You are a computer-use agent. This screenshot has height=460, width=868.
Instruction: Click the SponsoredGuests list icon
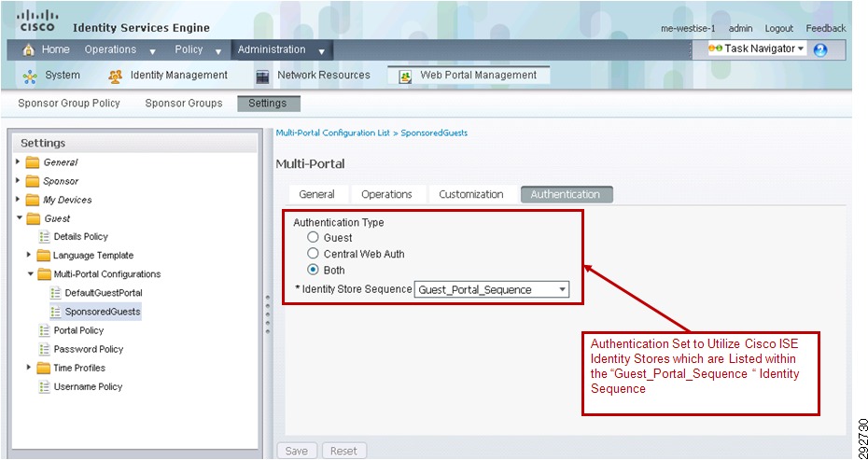tap(55, 312)
